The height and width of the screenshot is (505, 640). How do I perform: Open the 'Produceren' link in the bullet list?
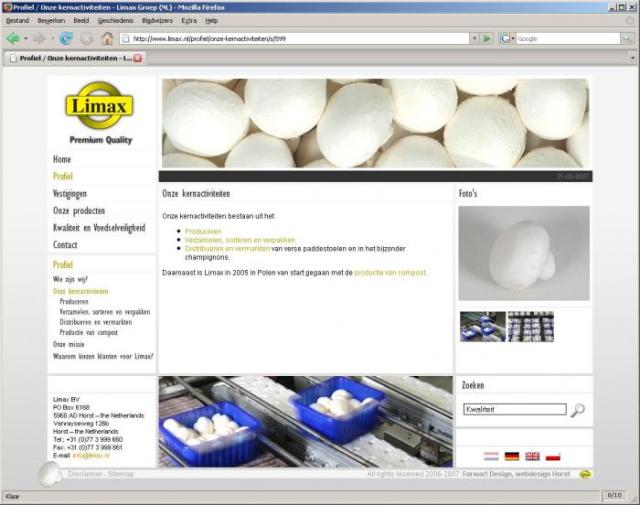pos(203,231)
